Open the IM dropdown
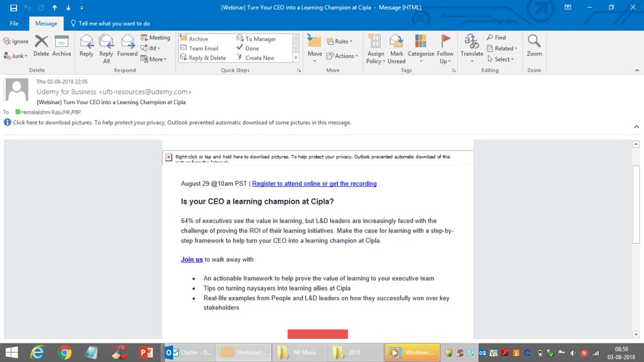This screenshot has height=362, width=644. 151,48
